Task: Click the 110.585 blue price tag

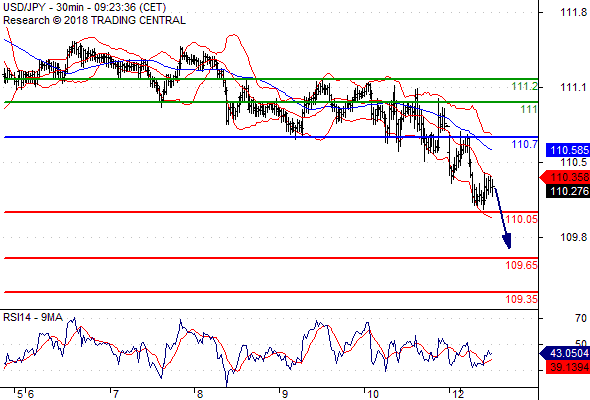Action: tap(568, 150)
